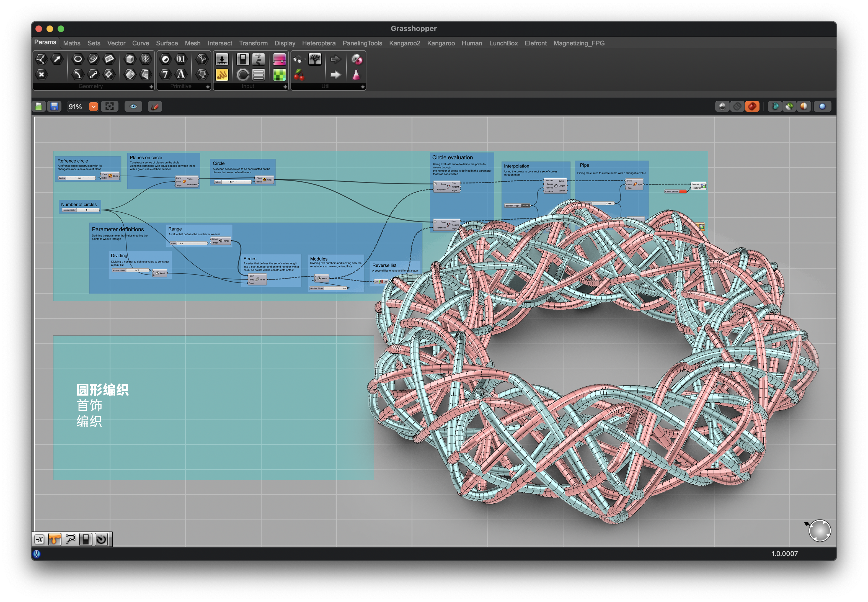Screen dimensions: 868x602
Task: Select the Circle parameter icon
Action: (78, 59)
